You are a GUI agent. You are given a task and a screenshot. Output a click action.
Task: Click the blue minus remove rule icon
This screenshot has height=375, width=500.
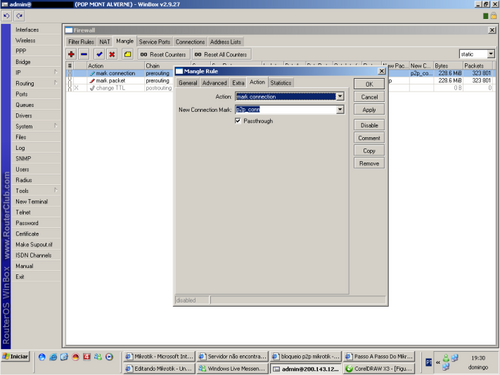tap(84, 54)
